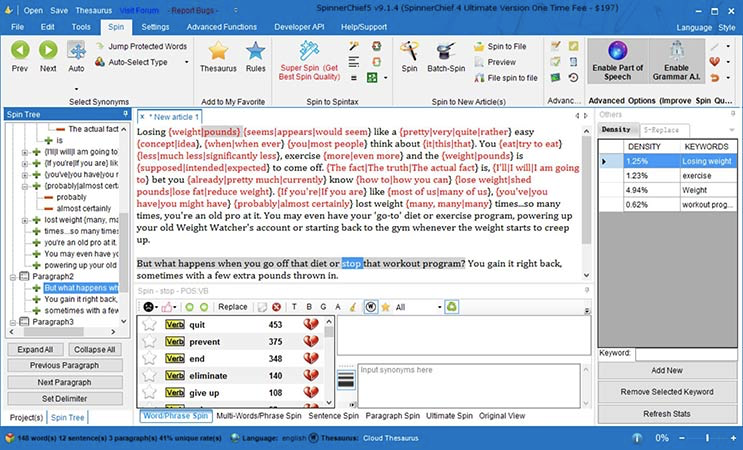The width and height of the screenshot is (743, 450).
Task: Click zoom minus in status bar
Action: pos(682,438)
